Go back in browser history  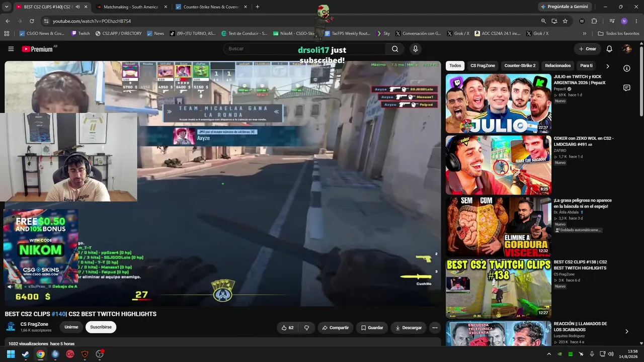point(8,21)
